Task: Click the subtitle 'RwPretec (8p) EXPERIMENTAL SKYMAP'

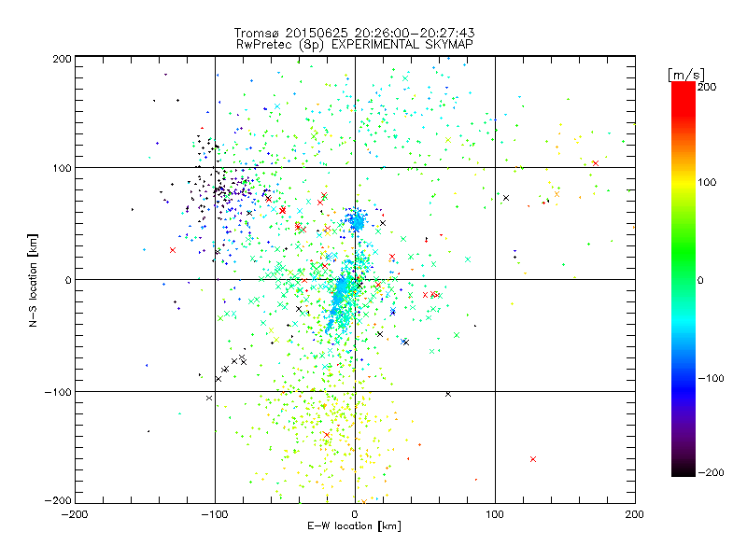Action: [x=354, y=44]
